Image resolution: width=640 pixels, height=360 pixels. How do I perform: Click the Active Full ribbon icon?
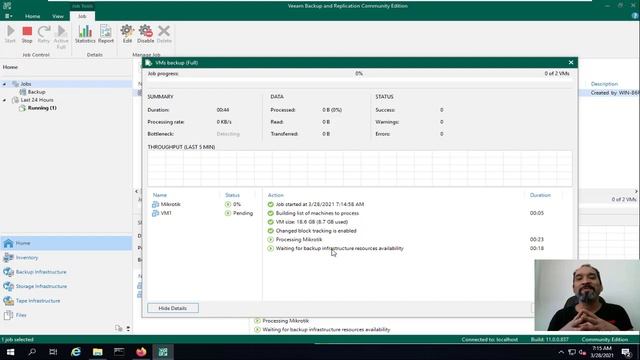[61, 36]
